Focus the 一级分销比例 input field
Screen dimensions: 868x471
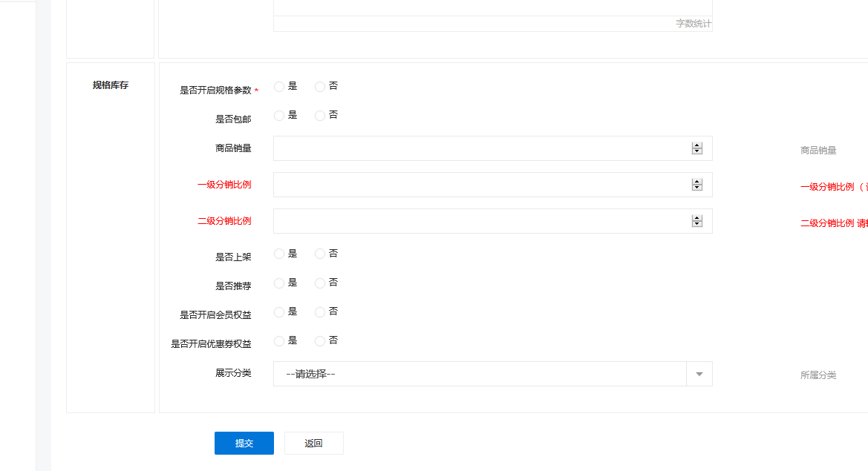pyautogui.click(x=493, y=185)
